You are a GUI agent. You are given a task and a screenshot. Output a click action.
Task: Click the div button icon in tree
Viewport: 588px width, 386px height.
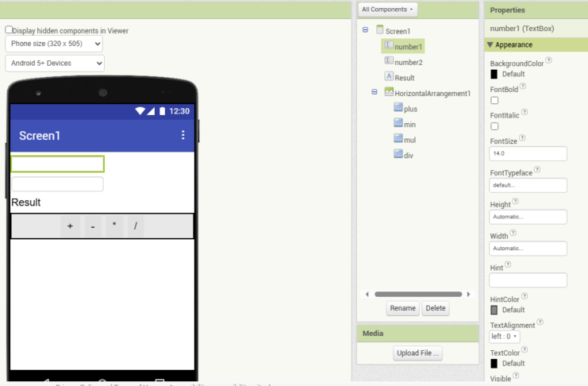pos(398,154)
